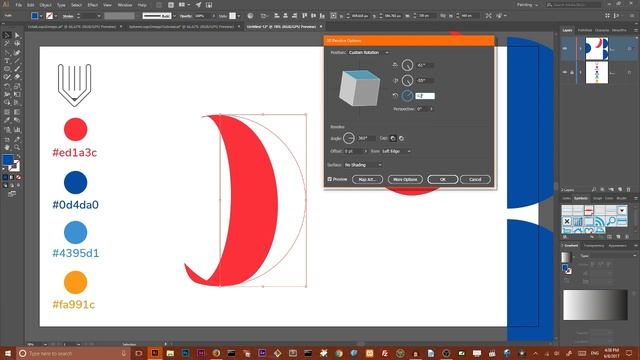The height and width of the screenshot is (360, 640).
Task: Click the Windows Start button
Action: pos(8,353)
